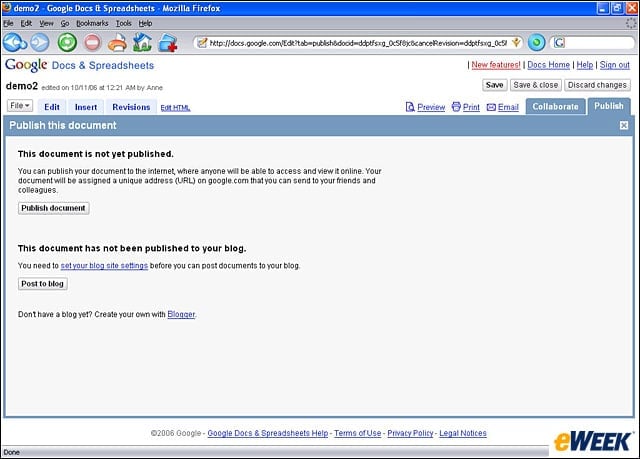640x459 pixels.
Task: Click the Firefox activity throbber icon
Action: point(631,23)
